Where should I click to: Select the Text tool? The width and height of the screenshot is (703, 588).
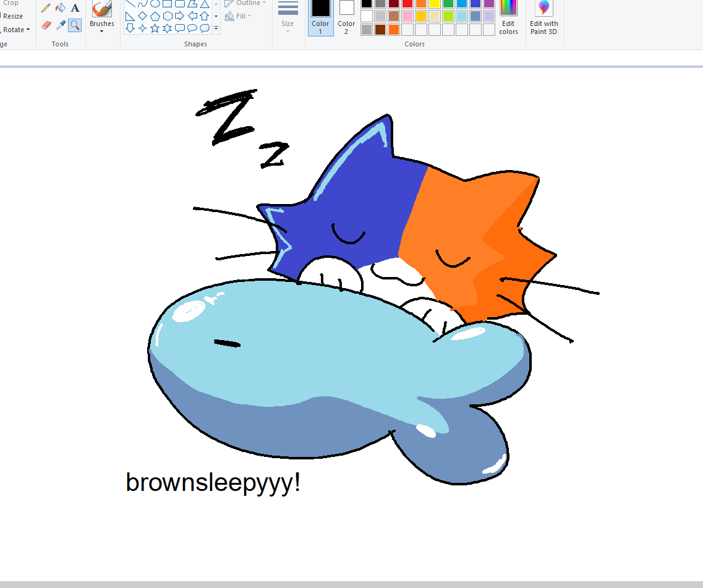point(75,8)
